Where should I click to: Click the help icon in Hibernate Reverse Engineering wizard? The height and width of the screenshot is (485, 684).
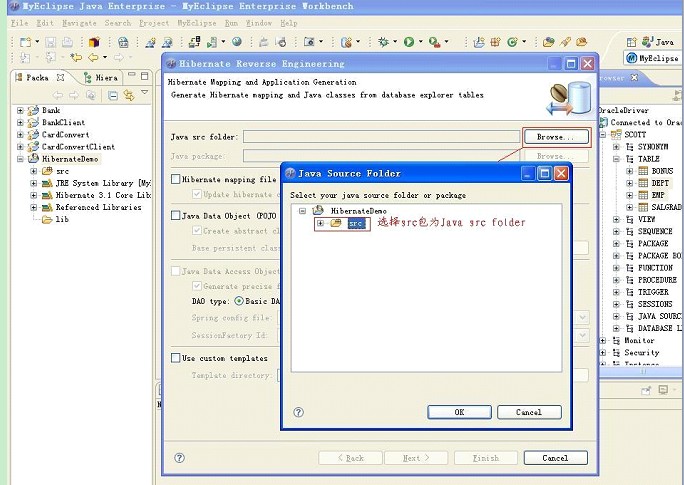click(x=180, y=458)
